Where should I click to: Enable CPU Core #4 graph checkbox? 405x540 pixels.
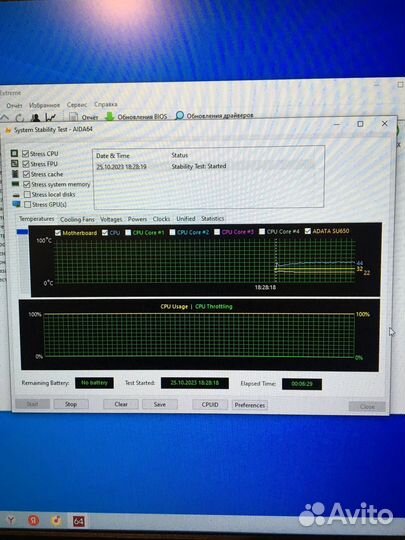262,231
